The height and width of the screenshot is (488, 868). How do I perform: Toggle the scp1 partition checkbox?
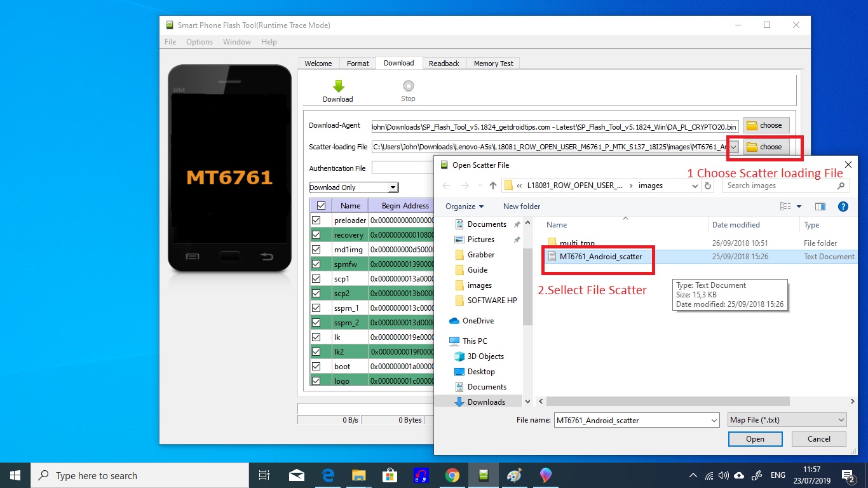tap(316, 279)
